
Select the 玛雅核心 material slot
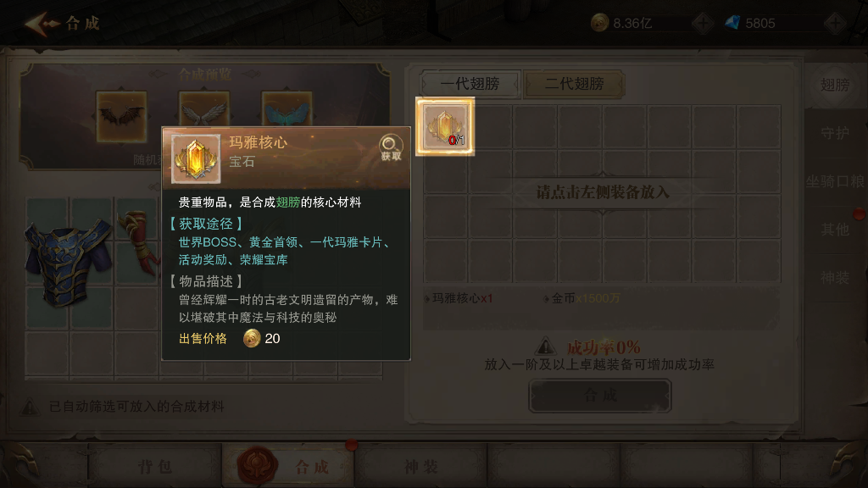click(445, 127)
